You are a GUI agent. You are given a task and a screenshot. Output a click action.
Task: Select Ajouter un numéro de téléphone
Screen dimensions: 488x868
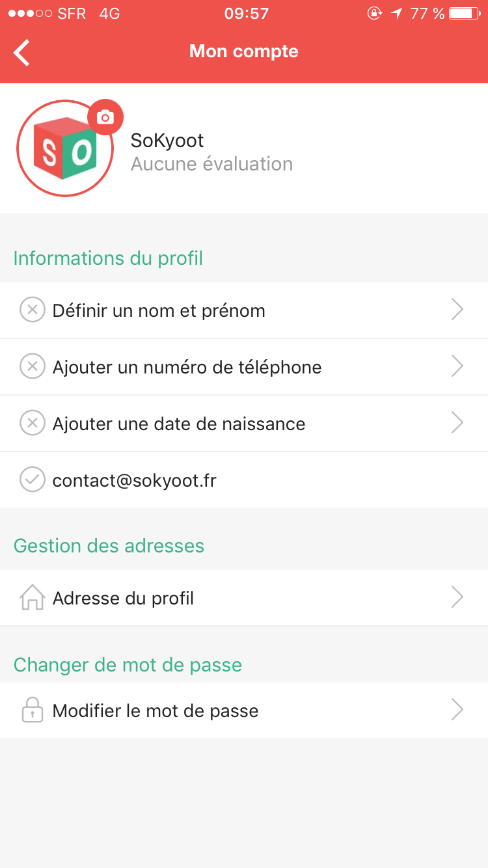(187, 367)
